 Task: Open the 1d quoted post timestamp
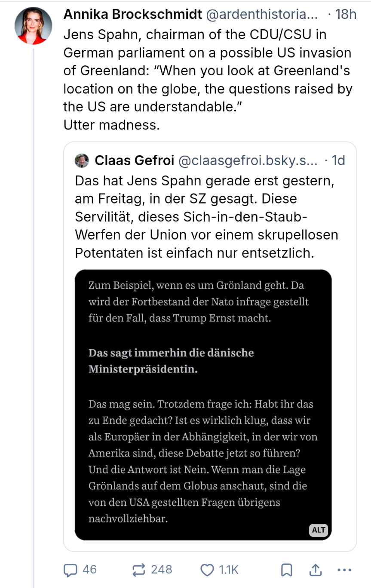338,160
